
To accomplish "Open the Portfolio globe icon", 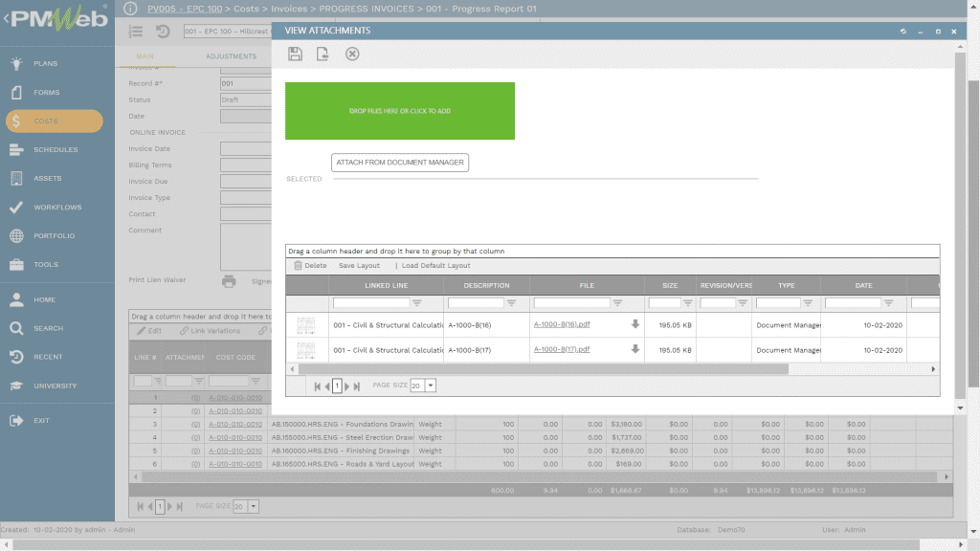I will [x=17, y=236].
